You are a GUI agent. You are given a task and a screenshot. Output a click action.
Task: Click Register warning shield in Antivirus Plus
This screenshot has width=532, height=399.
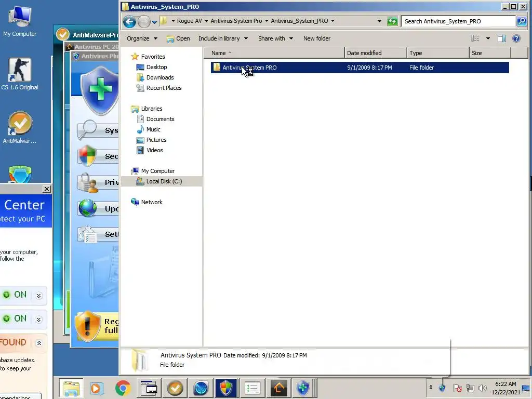pyautogui.click(x=87, y=326)
